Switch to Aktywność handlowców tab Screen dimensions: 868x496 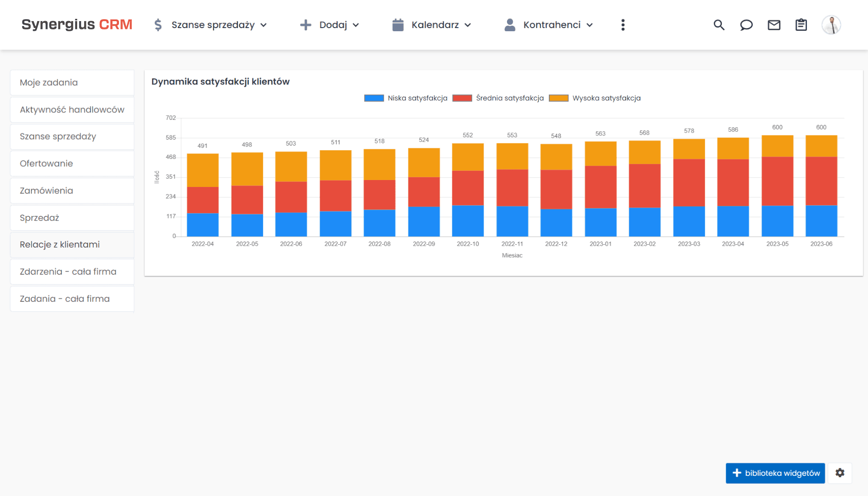tap(72, 110)
